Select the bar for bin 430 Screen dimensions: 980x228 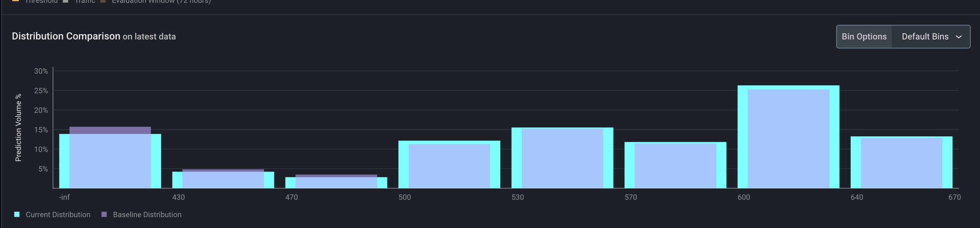point(223,180)
